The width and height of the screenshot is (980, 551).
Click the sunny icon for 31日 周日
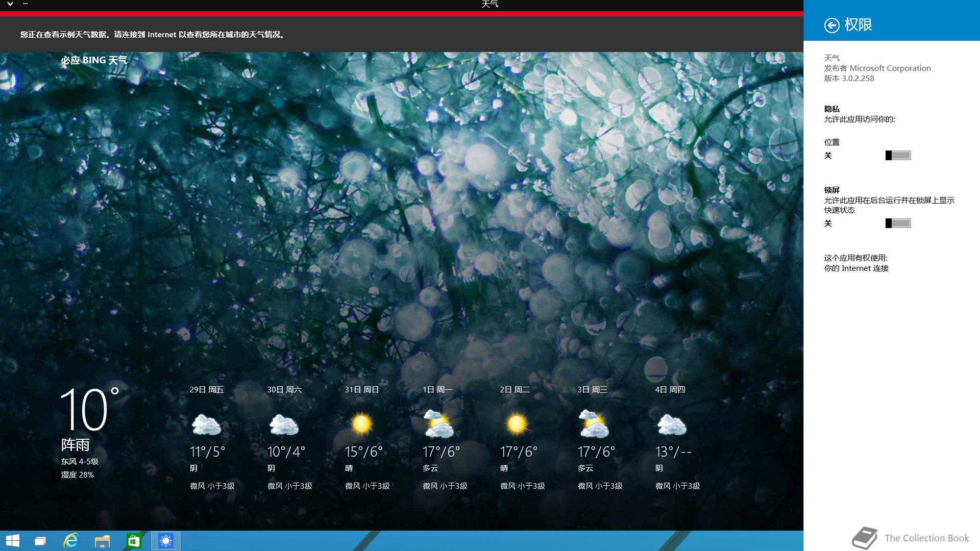361,424
